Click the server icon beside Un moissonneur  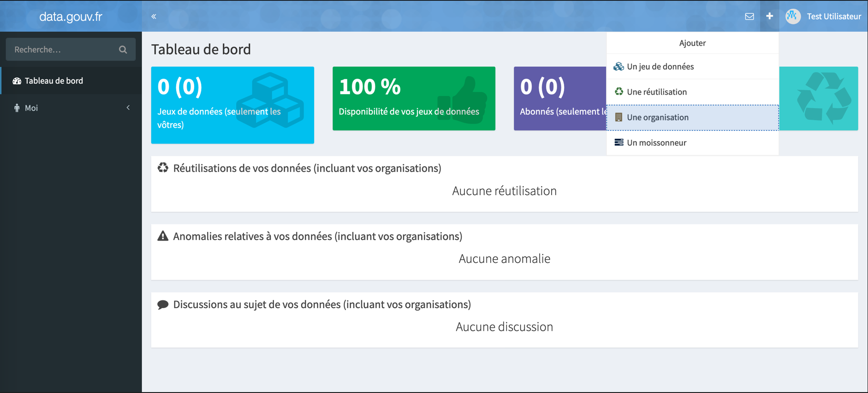point(619,143)
